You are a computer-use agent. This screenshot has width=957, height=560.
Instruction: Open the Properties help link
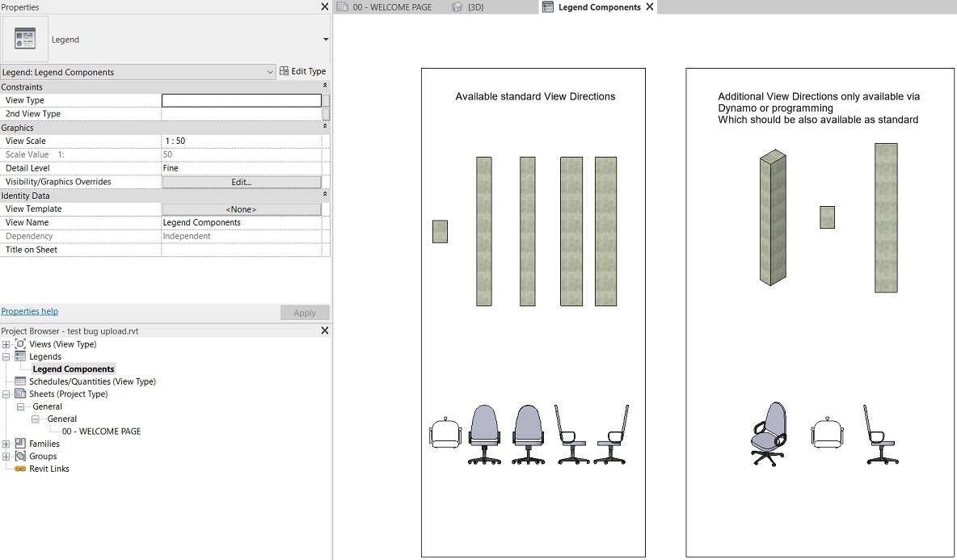(x=29, y=311)
